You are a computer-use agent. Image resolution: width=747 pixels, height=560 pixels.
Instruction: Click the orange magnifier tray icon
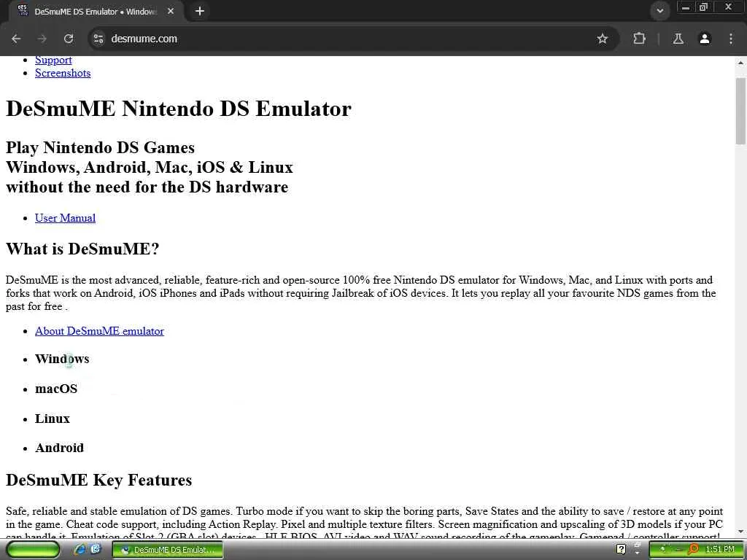coord(694,550)
